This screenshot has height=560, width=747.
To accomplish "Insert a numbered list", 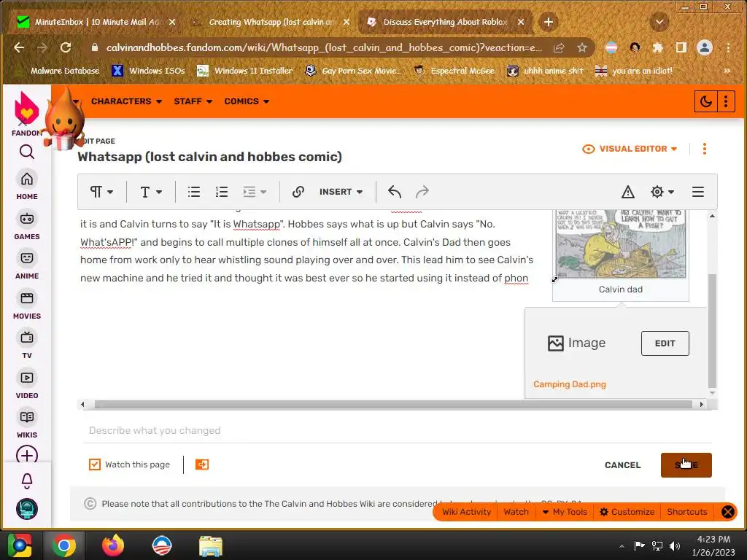I will click(222, 192).
